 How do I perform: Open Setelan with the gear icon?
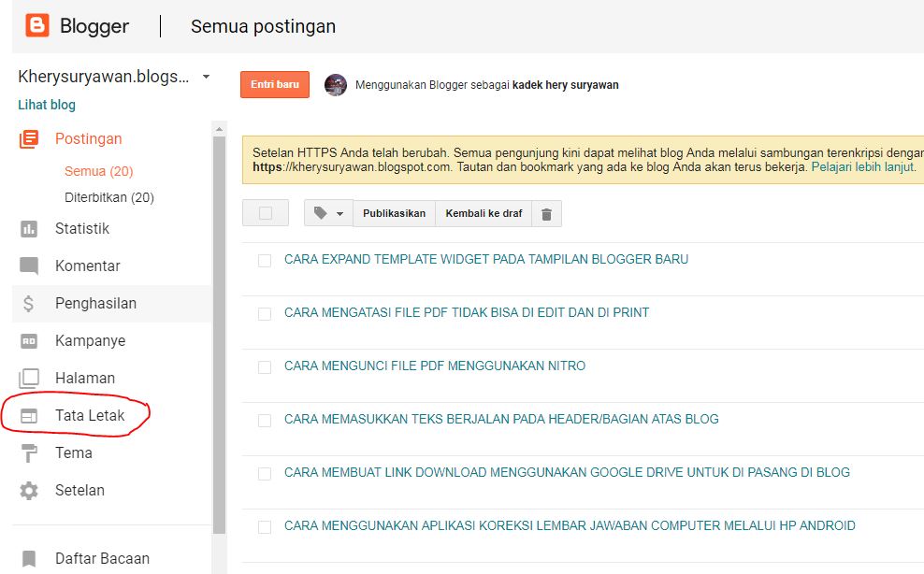tap(28, 490)
